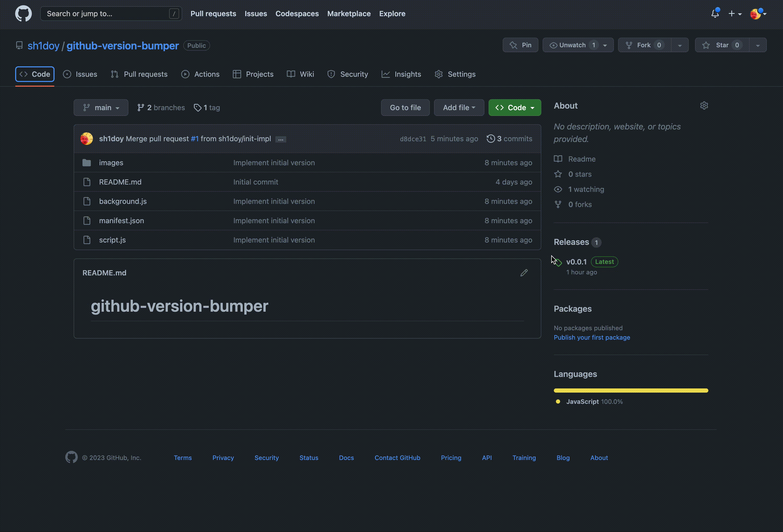Screen dimensions: 783x532
Task: Open About settings gear icon
Action: (x=704, y=106)
